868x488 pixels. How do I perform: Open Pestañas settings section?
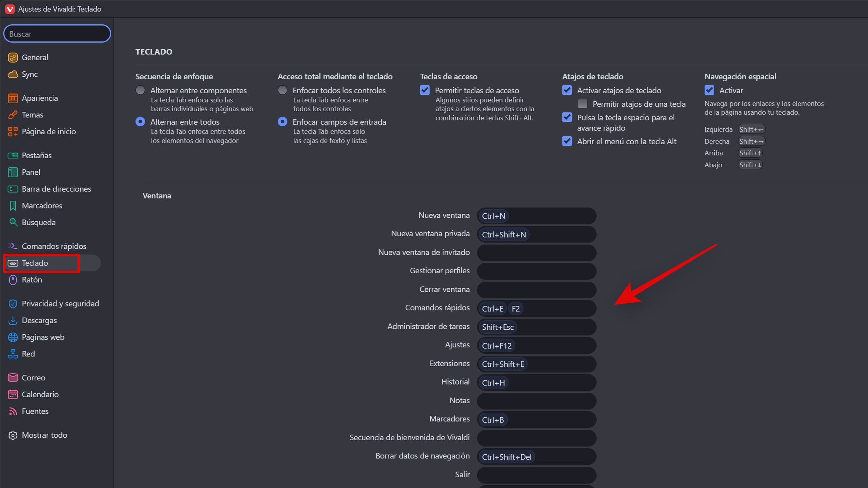(37, 156)
